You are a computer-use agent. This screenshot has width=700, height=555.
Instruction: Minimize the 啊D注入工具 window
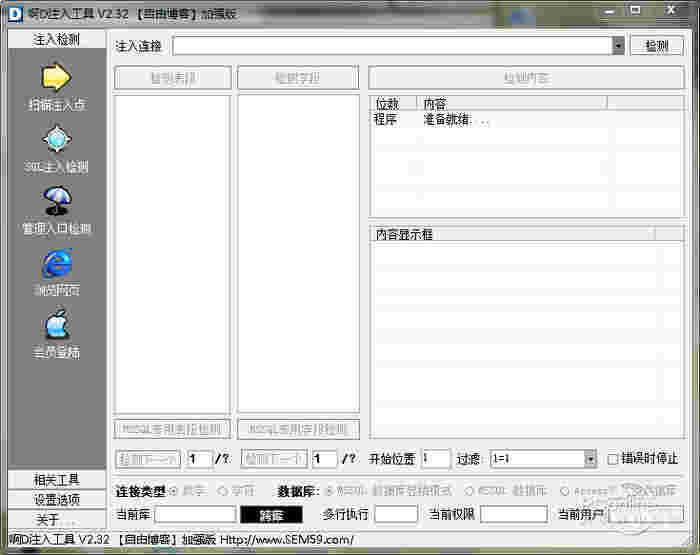tap(610, 11)
